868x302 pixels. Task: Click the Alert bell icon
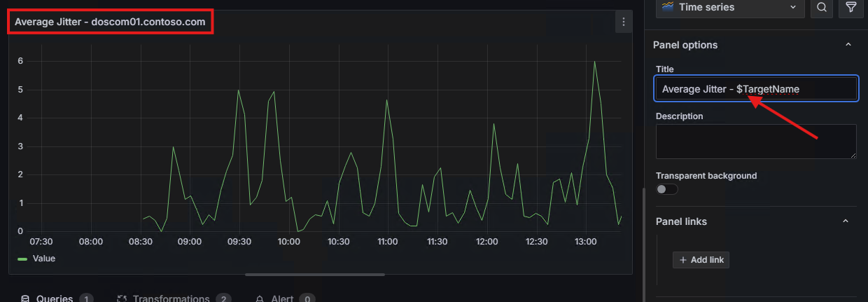coord(260,299)
